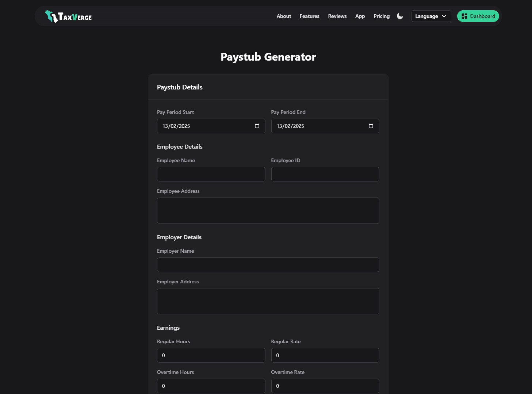Viewport: 532px width, 394px height.
Task: Select the Employee ID input
Action: (325, 174)
